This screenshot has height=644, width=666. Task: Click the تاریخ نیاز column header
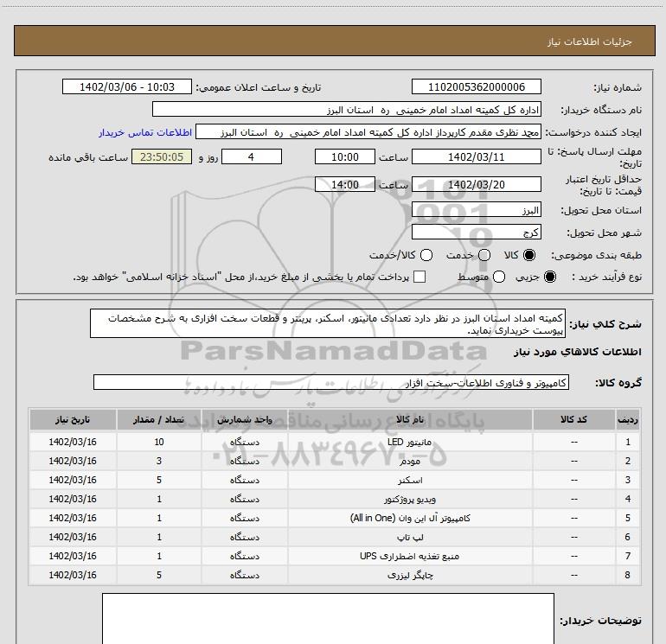73,420
